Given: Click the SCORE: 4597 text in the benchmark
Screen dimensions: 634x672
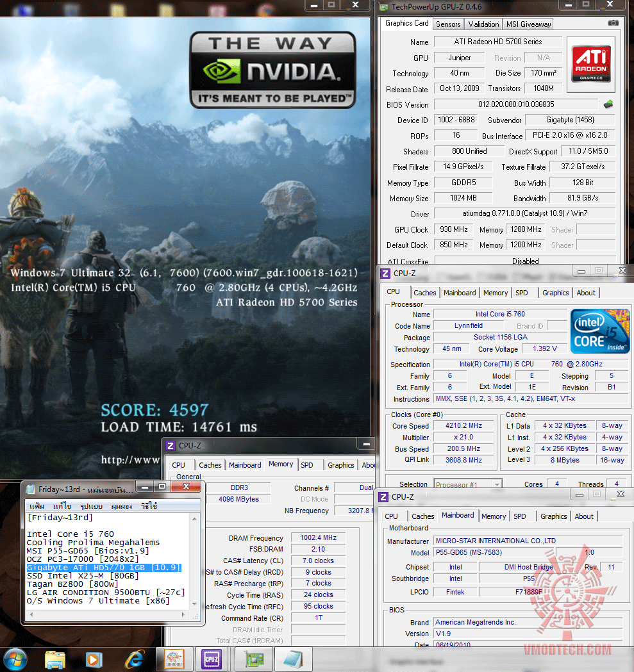Looking at the screenshot, I should tap(154, 410).
